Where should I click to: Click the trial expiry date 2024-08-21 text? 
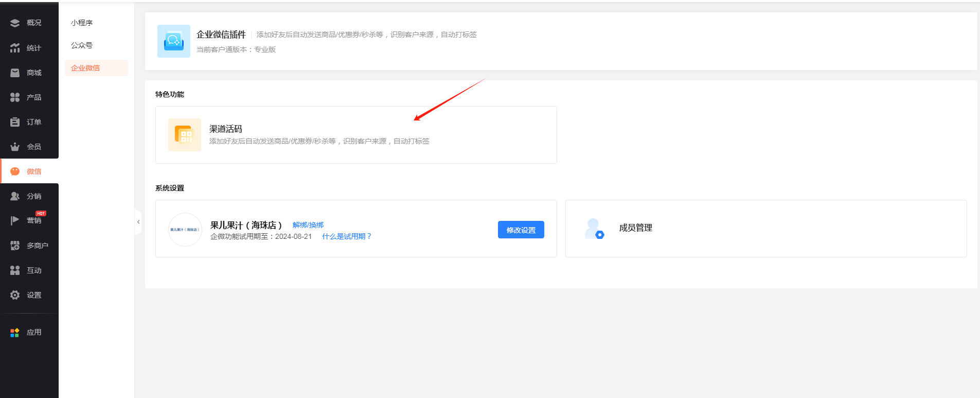pyautogui.click(x=293, y=236)
